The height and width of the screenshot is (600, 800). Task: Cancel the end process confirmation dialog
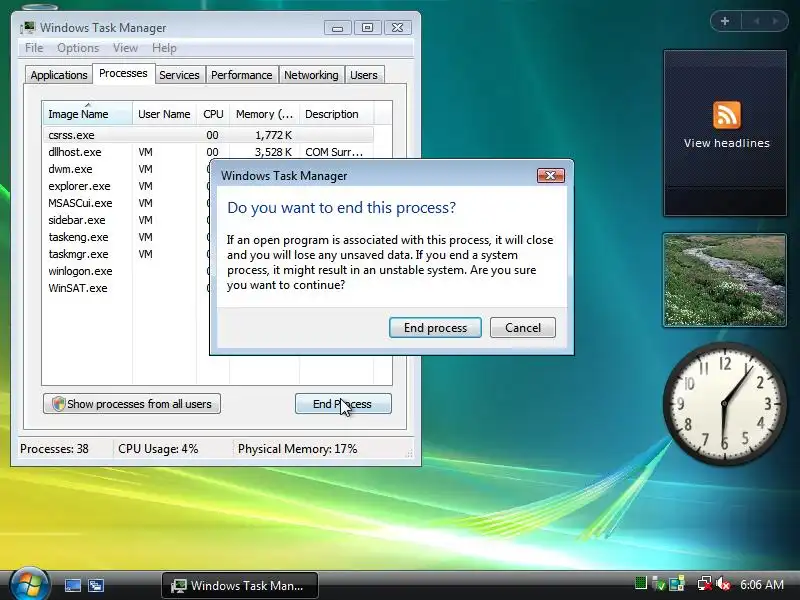522,328
